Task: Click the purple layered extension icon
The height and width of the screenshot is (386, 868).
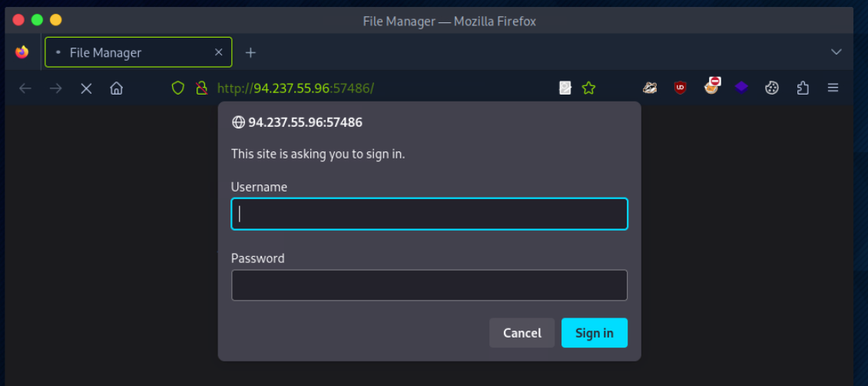Action: click(741, 88)
